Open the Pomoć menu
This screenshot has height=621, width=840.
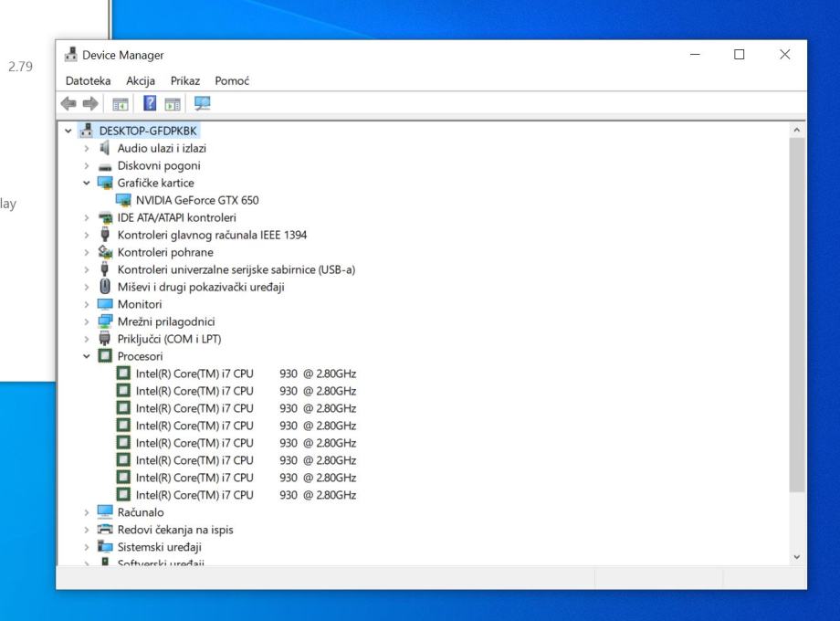tap(232, 81)
